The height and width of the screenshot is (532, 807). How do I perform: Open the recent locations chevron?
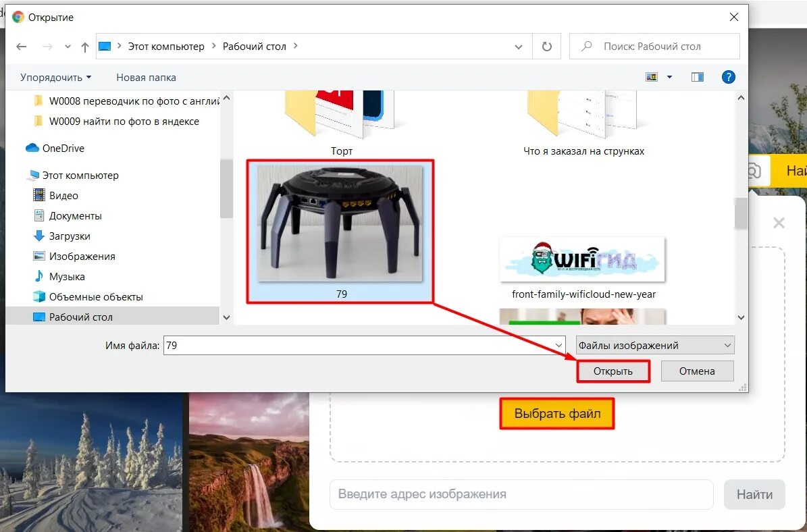pos(68,47)
